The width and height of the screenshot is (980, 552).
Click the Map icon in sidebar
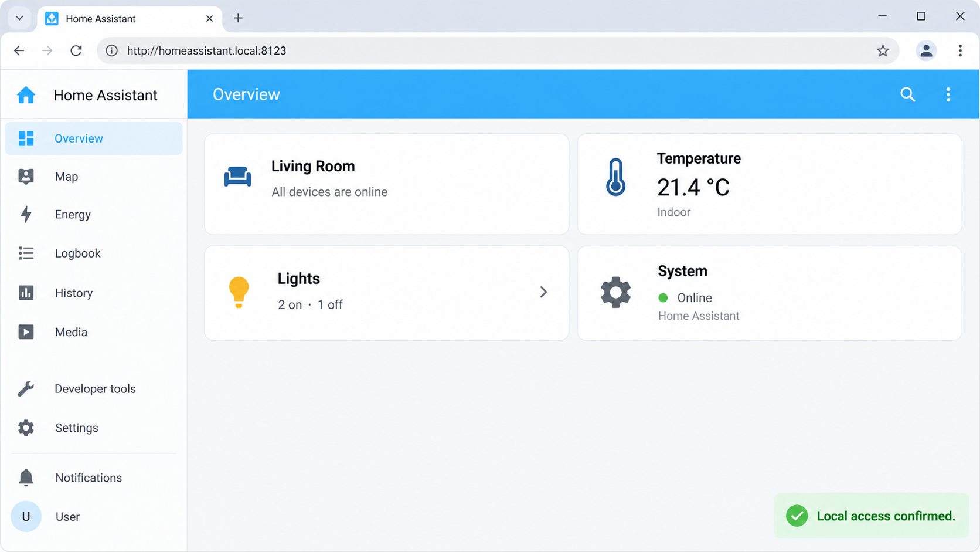26,177
